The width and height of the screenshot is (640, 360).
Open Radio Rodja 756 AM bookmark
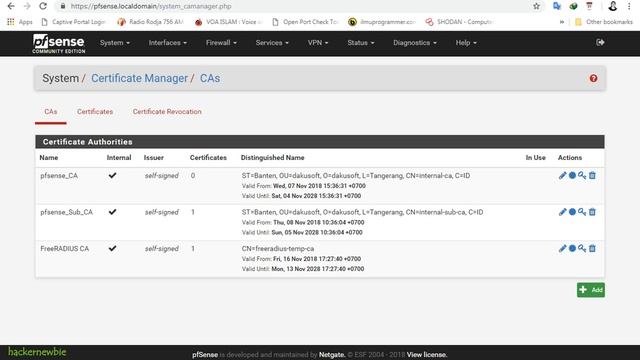151,22
